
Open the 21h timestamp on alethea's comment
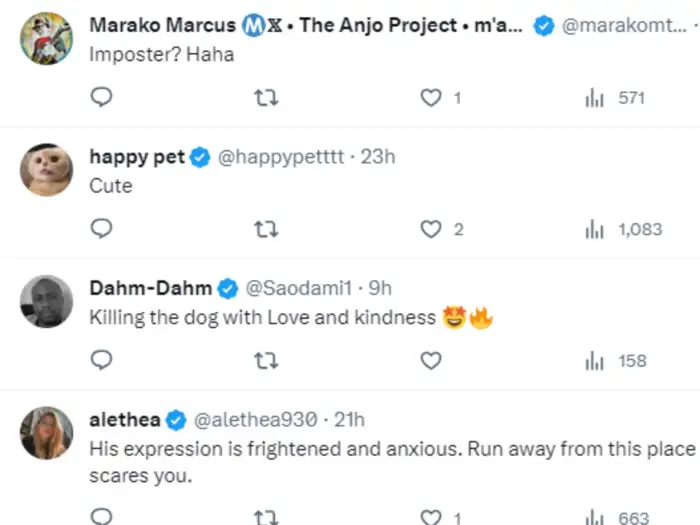pyautogui.click(x=350, y=419)
